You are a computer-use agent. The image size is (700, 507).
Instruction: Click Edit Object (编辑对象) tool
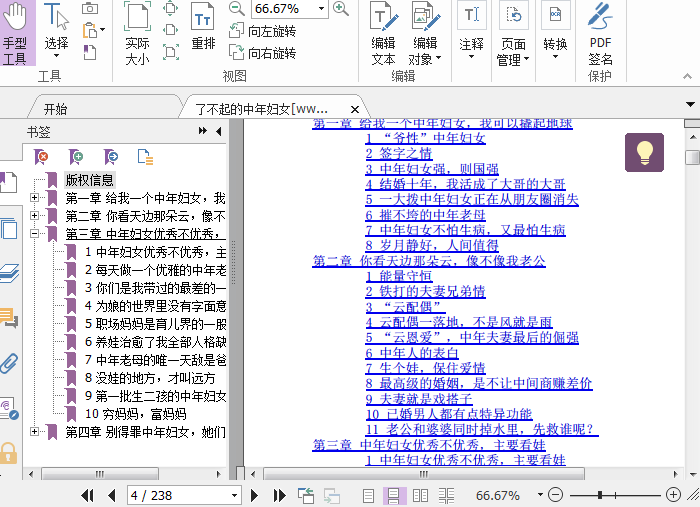point(425,33)
